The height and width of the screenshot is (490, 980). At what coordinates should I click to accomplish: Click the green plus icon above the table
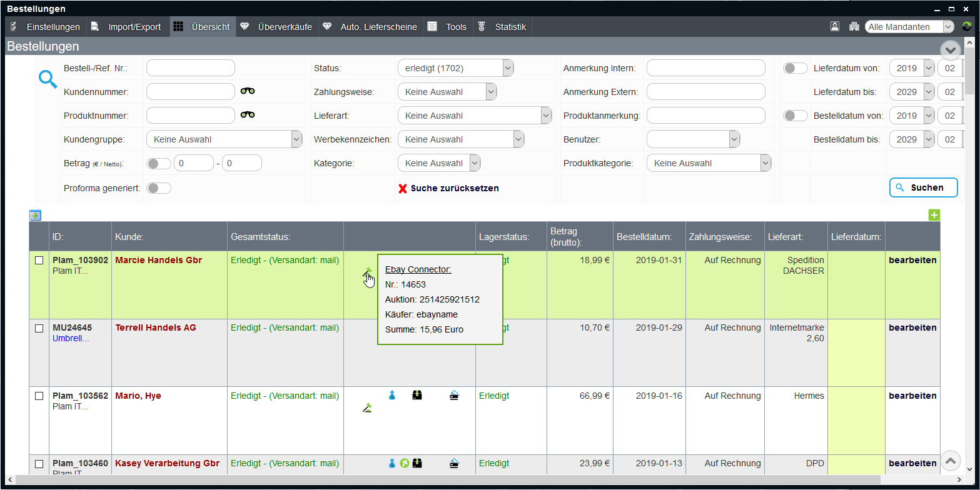pyautogui.click(x=934, y=215)
